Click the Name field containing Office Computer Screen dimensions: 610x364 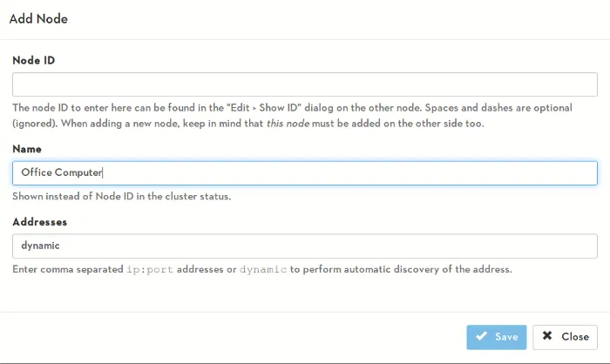coord(304,172)
